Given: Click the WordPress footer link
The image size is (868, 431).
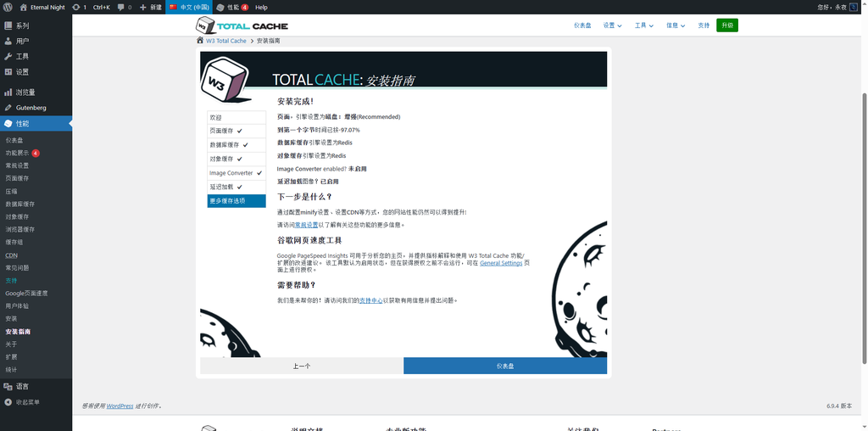Looking at the screenshot, I should [120, 406].
